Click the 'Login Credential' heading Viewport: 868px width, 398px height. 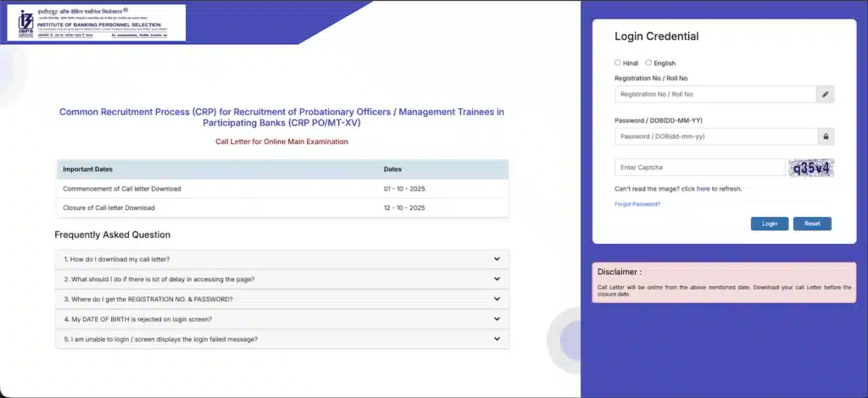pos(657,36)
